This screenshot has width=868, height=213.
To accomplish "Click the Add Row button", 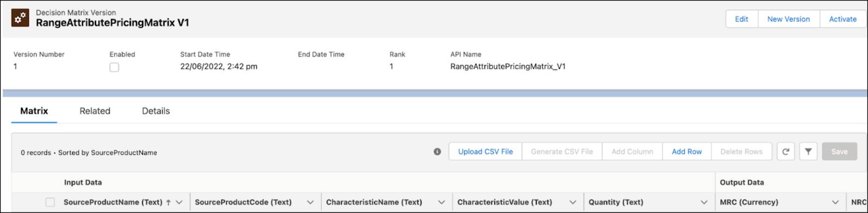I will tap(687, 152).
